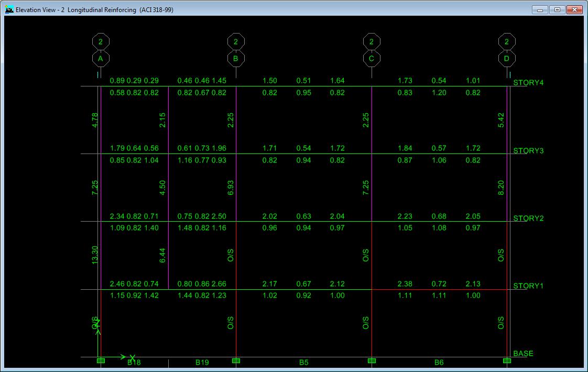Click beam reinforcing value 1.79
The width and height of the screenshot is (588, 372).
(117, 148)
